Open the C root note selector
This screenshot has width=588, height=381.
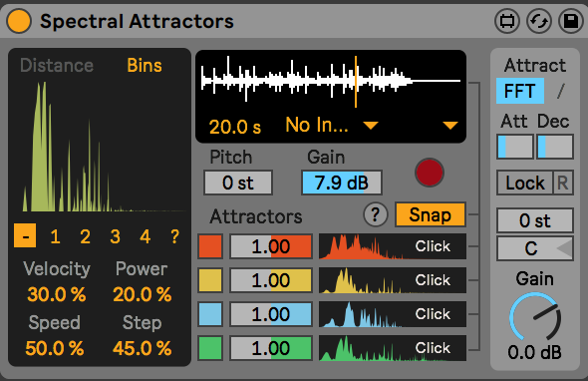pos(535,248)
